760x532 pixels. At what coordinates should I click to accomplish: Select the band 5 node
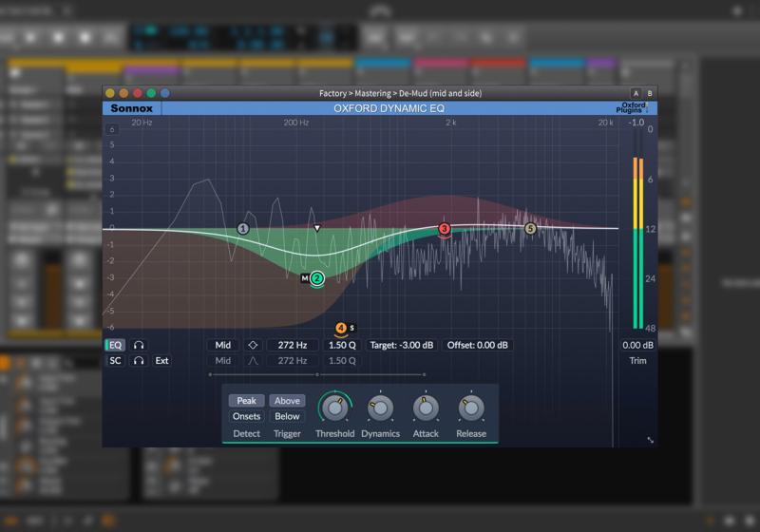point(531,229)
